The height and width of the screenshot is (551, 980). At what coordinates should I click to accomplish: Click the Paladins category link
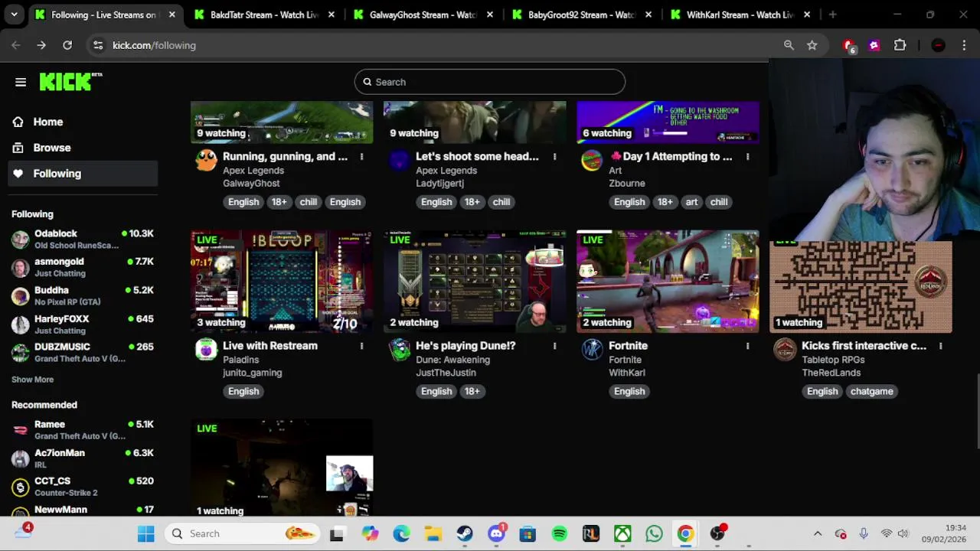[x=240, y=360]
